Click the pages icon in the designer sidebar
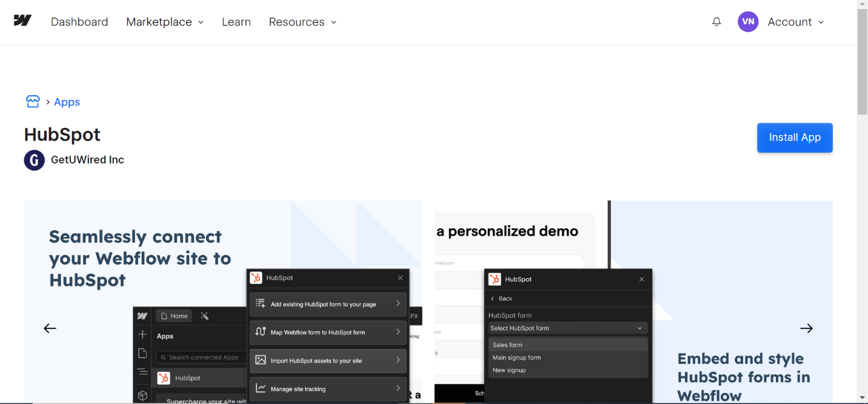The image size is (868, 404). pyautogui.click(x=142, y=353)
